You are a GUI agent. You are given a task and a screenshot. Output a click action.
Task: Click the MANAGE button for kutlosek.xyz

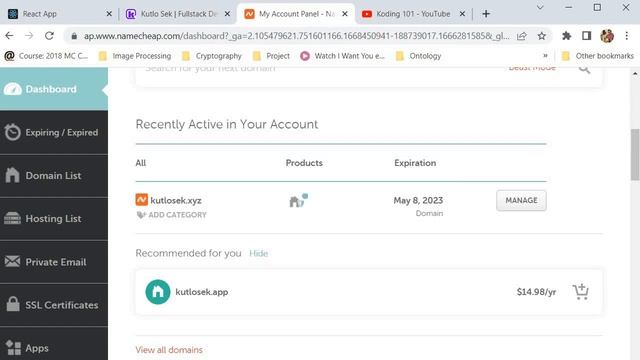pos(521,200)
